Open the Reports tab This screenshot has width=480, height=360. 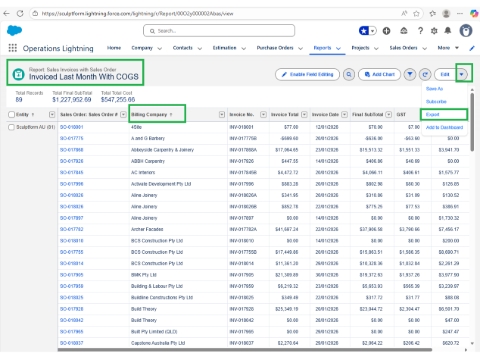coord(322,48)
